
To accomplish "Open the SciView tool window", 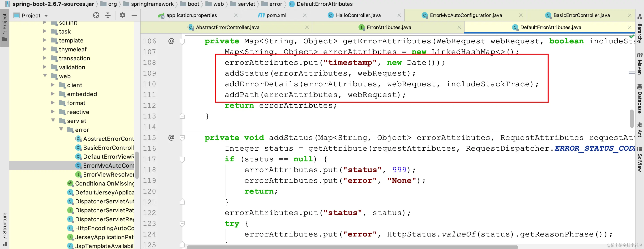I will (x=640, y=159).
